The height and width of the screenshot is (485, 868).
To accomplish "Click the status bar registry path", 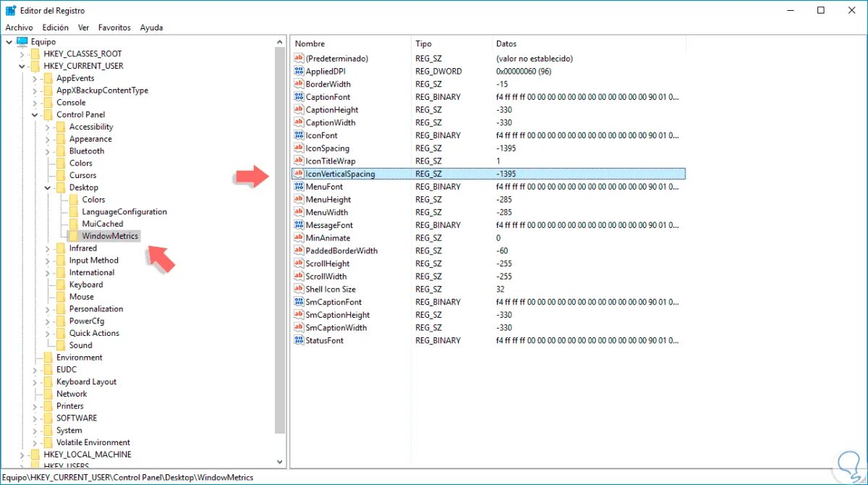I will click(128, 477).
